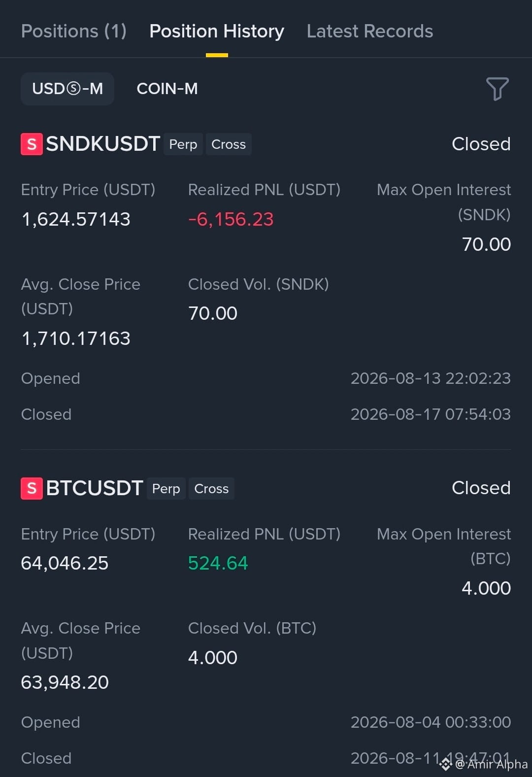Open the SNDKUSDT contract title
Image resolution: width=532 pixels, height=777 pixels.
(x=103, y=144)
